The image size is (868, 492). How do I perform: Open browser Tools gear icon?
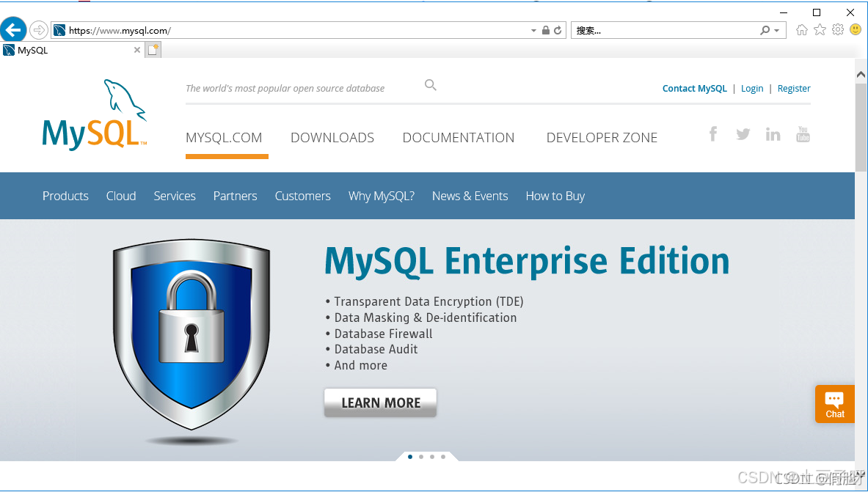[x=838, y=30]
